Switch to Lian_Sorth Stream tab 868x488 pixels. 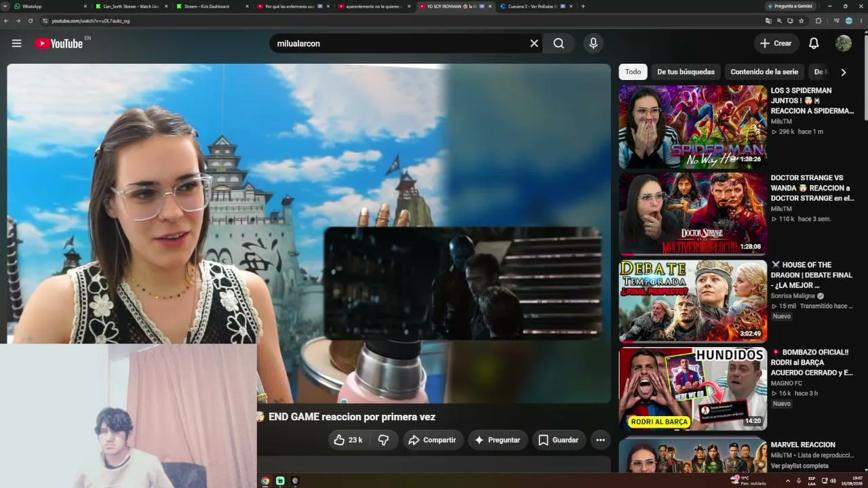point(132,6)
